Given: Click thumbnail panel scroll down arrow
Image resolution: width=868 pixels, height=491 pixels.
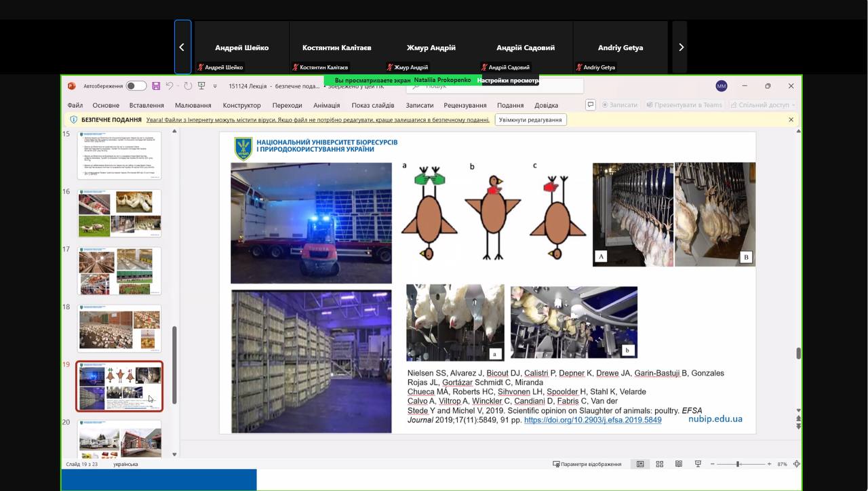Looking at the screenshot, I should pos(174,454).
